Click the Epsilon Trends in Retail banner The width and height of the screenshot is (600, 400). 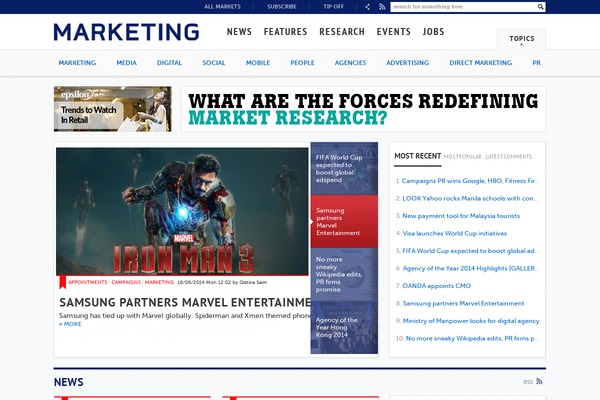tap(113, 109)
